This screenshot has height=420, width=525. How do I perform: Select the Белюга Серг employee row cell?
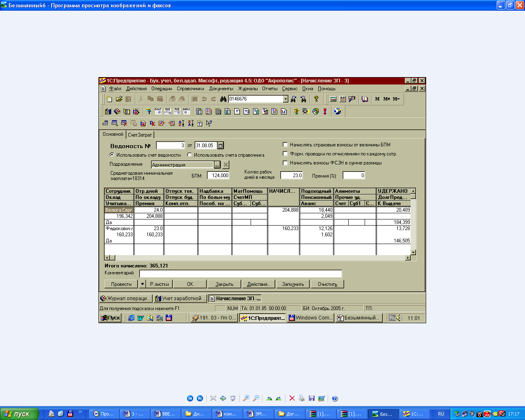coord(119,210)
